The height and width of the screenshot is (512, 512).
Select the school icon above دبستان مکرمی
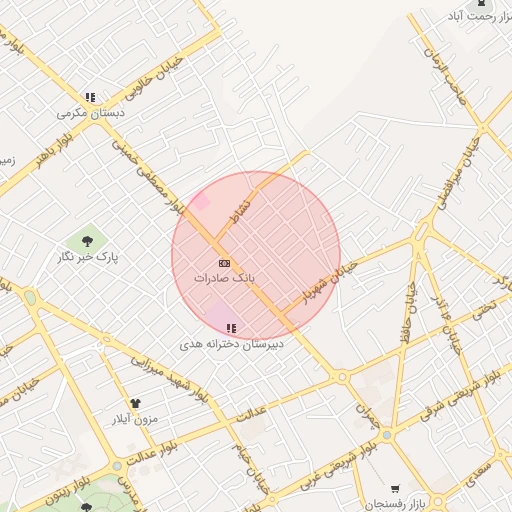click(90, 98)
